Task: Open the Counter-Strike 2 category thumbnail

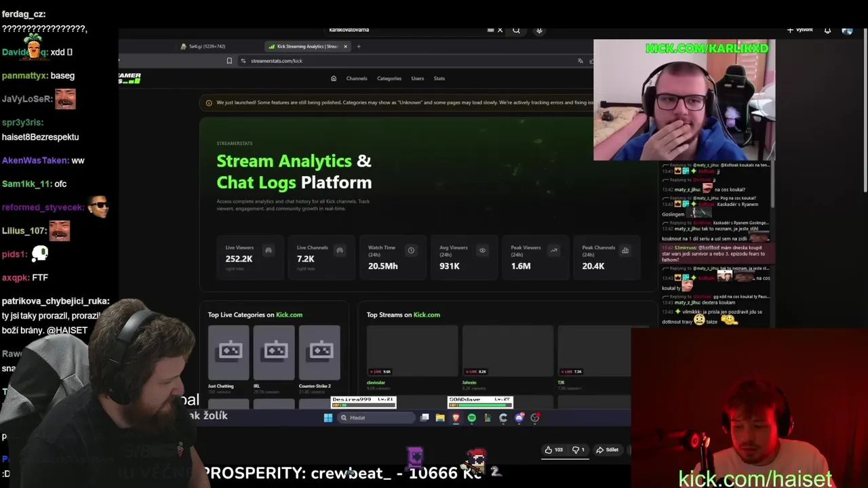Action: [319, 352]
